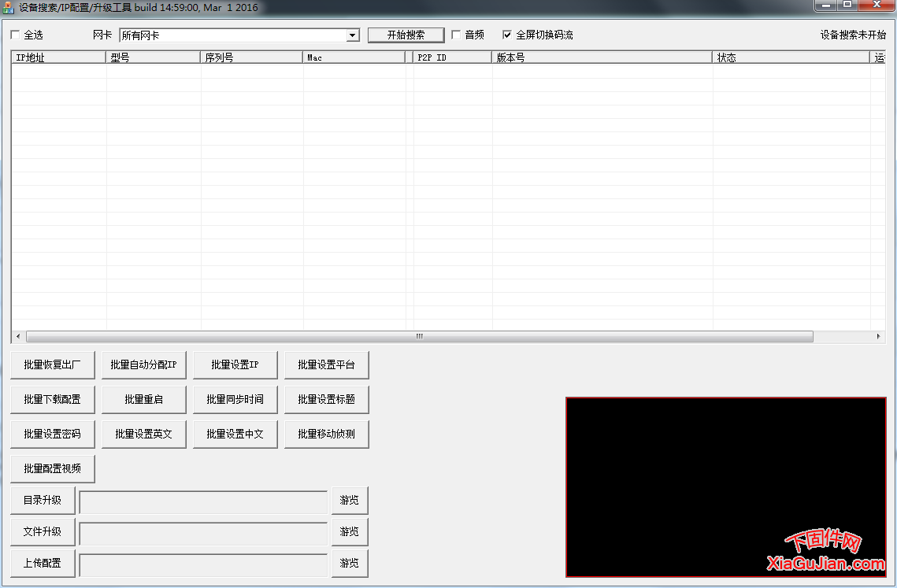Click the 批量恢复出厂 button

coord(53,365)
